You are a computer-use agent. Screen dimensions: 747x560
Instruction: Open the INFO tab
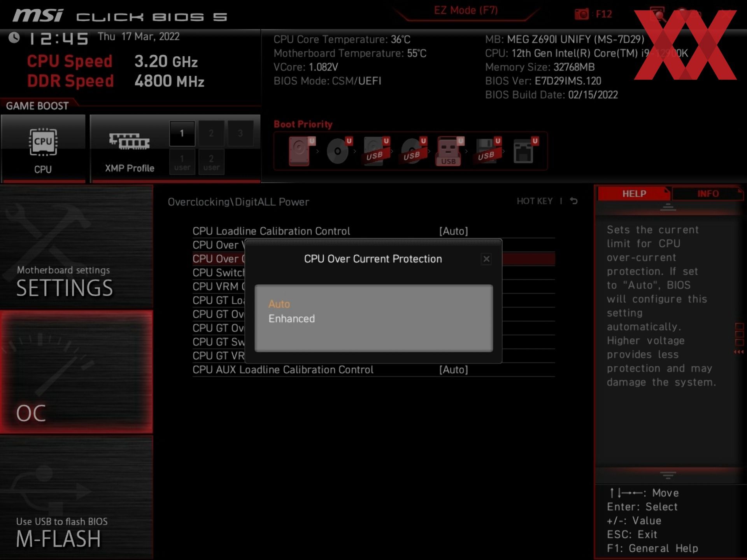707,194
